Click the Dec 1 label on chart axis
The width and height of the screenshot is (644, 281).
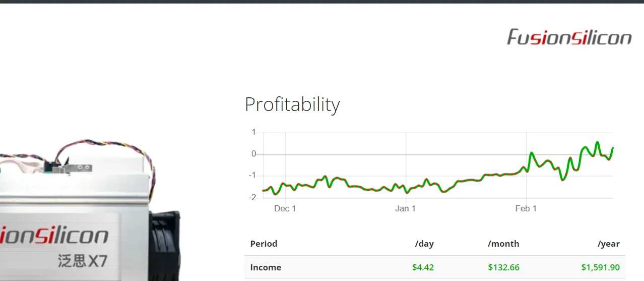(x=285, y=208)
